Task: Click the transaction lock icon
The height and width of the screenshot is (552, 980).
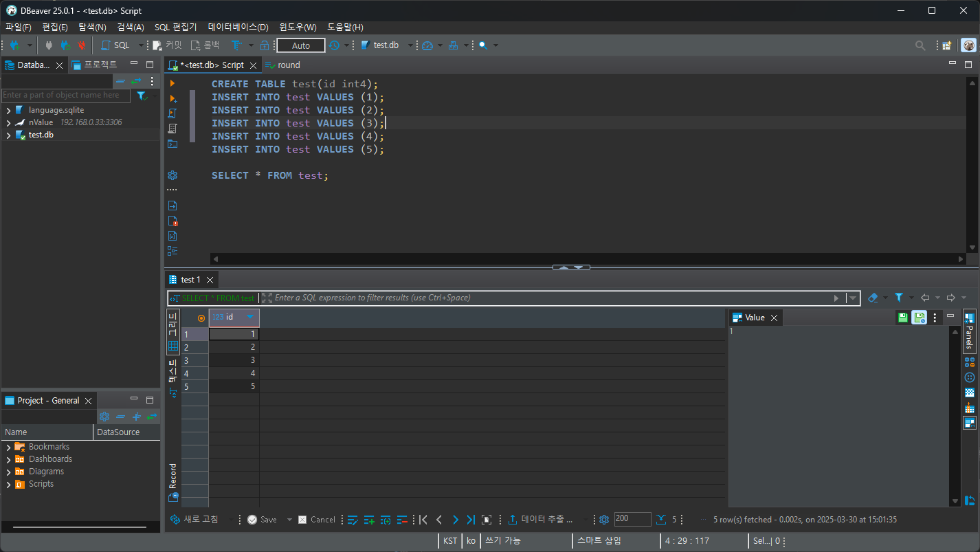Action: (x=265, y=45)
